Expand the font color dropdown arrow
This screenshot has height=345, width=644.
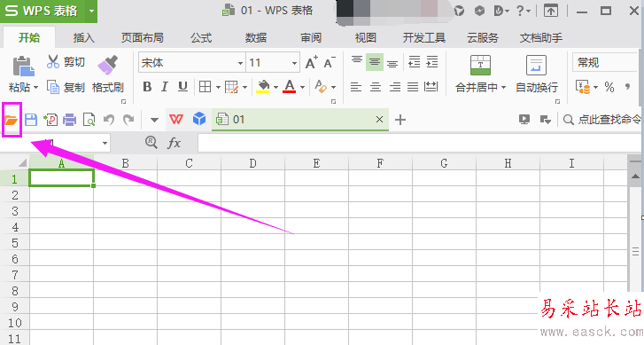coord(302,87)
